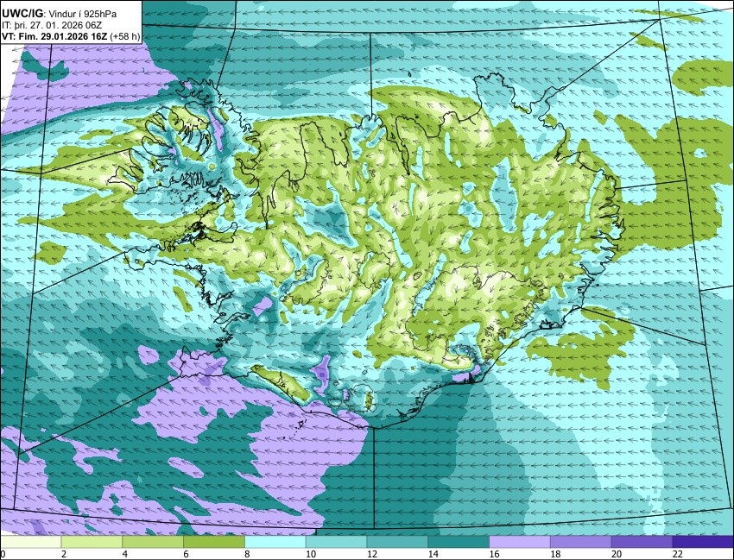Click the 8–10 m/s pale cyan legend swatch
This screenshot has width=734, height=560.
click(275, 542)
